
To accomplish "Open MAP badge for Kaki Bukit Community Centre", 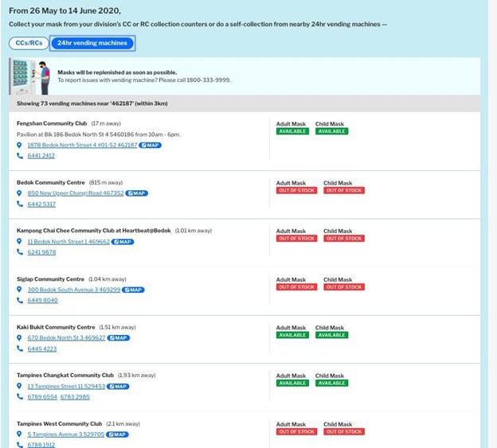I will coord(119,338).
